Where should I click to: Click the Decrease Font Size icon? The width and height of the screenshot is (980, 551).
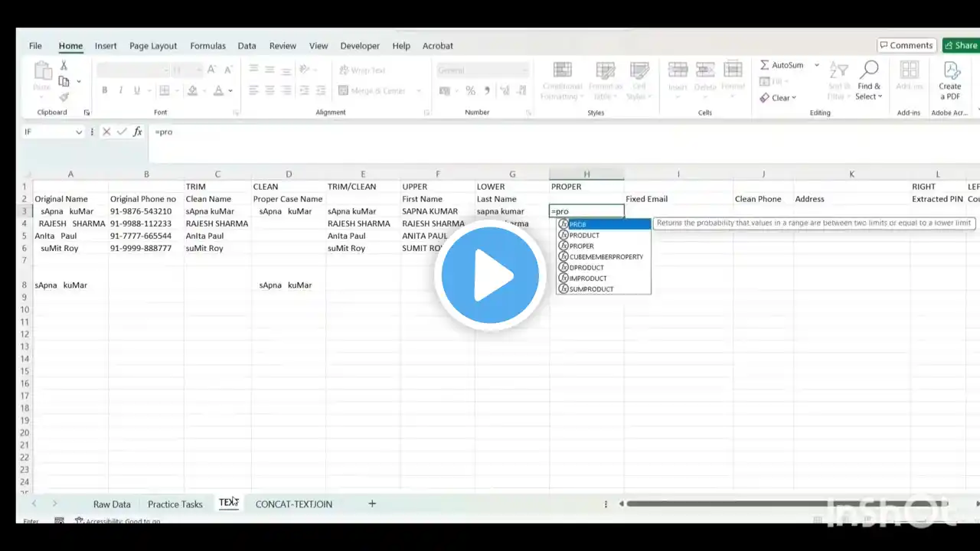coord(227,70)
